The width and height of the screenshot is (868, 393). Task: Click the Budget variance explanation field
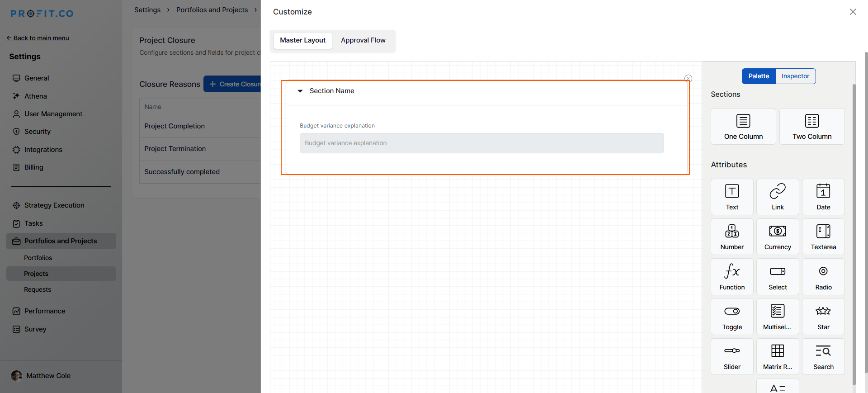click(x=481, y=143)
